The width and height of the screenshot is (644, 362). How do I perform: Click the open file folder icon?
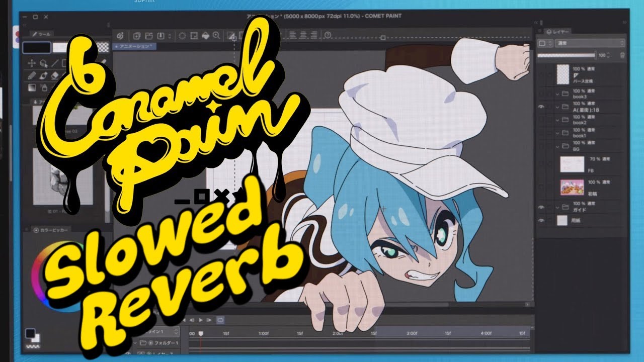[x=148, y=36]
